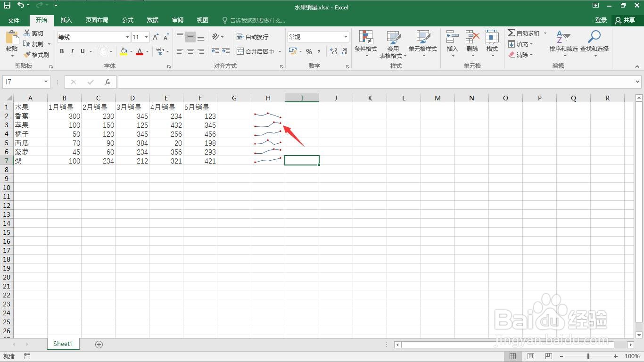The image size is (644, 362).
Task: Open the font name dropdown
Action: 127,37
